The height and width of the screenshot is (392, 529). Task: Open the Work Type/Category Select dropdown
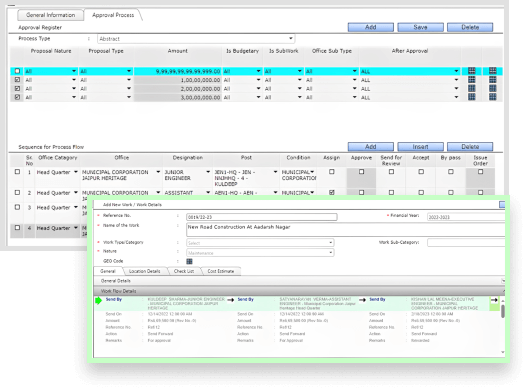click(x=260, y=243)
